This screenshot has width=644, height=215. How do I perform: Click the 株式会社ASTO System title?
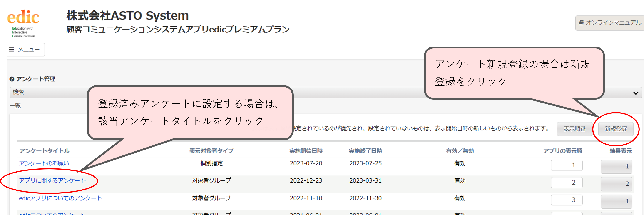coord(127,15)
